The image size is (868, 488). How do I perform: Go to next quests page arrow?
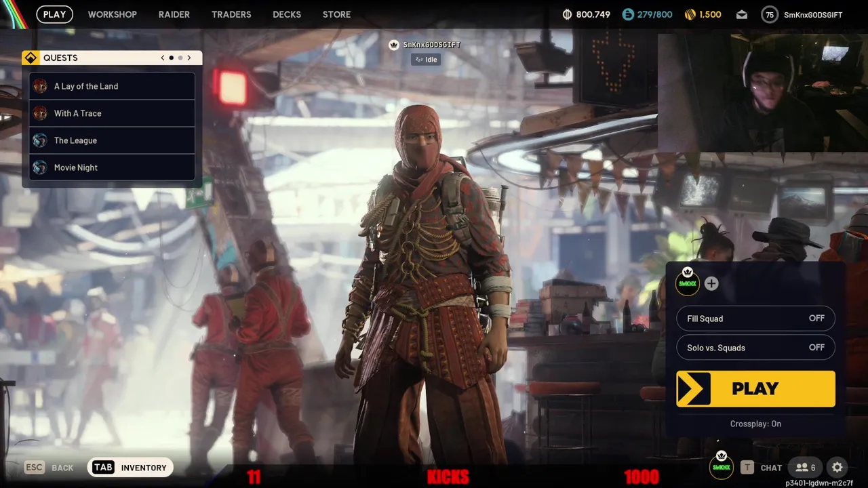(x=189, y=58)
